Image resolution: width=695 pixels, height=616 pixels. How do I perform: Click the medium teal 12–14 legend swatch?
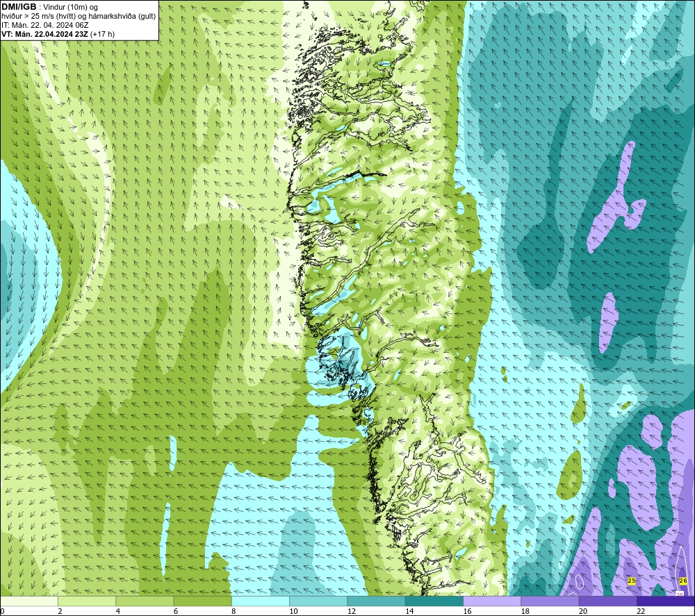tap(376, 601)
